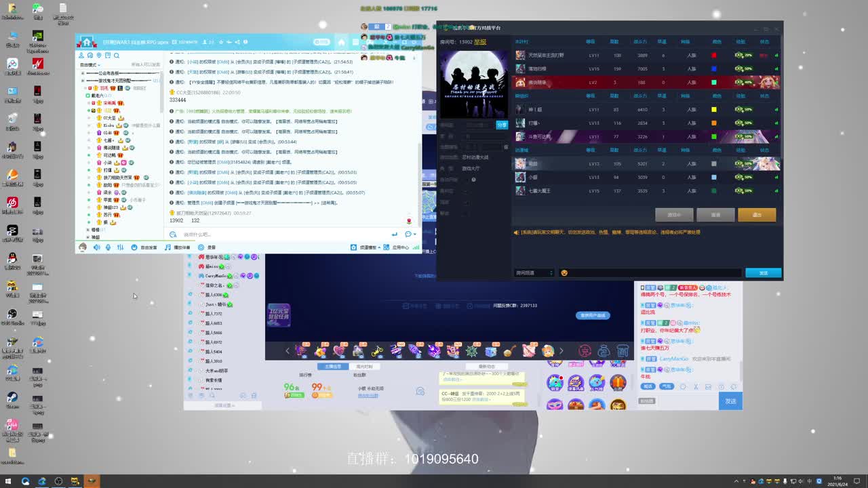Click the red color swatch in first player row
The image size is (868, 488).
pos(713,56)
